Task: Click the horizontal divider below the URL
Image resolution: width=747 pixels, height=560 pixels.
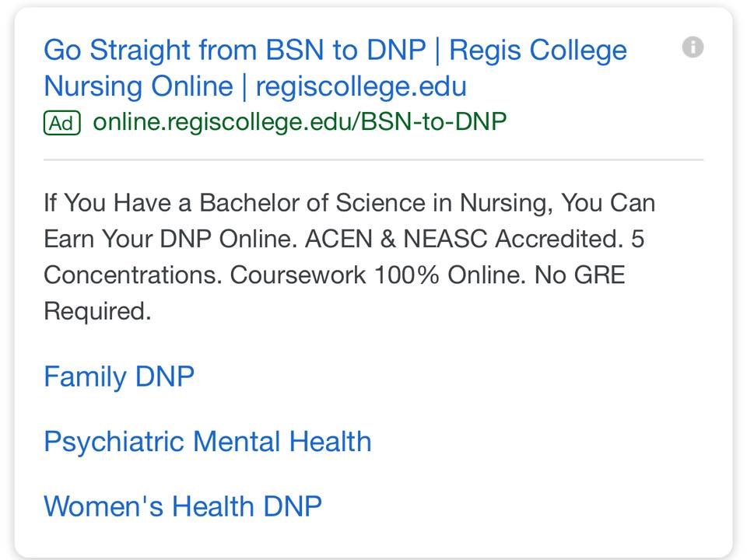Action: 373,160
